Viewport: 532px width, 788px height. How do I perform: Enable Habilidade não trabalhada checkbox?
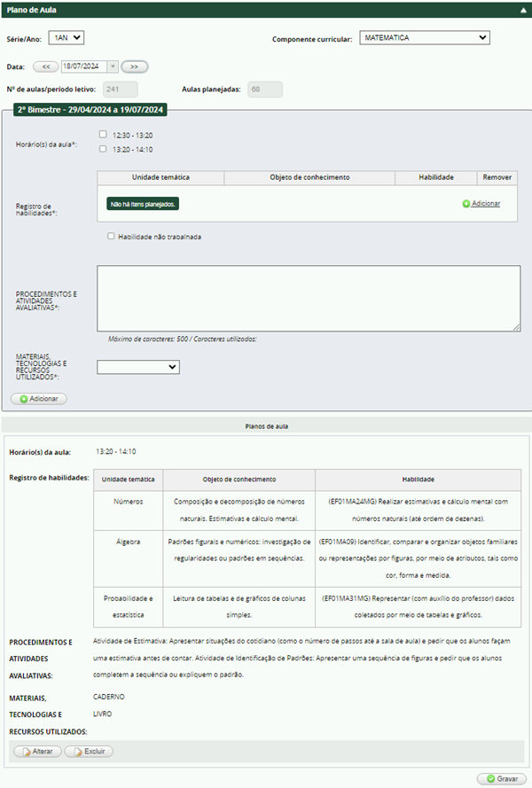(111, 237)
